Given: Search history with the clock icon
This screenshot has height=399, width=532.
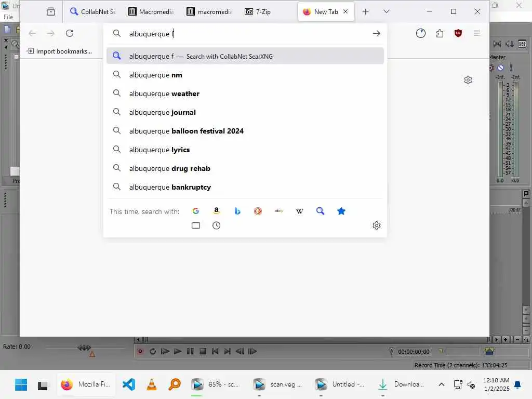Looking at the screenshot, I should pos(217,225).
